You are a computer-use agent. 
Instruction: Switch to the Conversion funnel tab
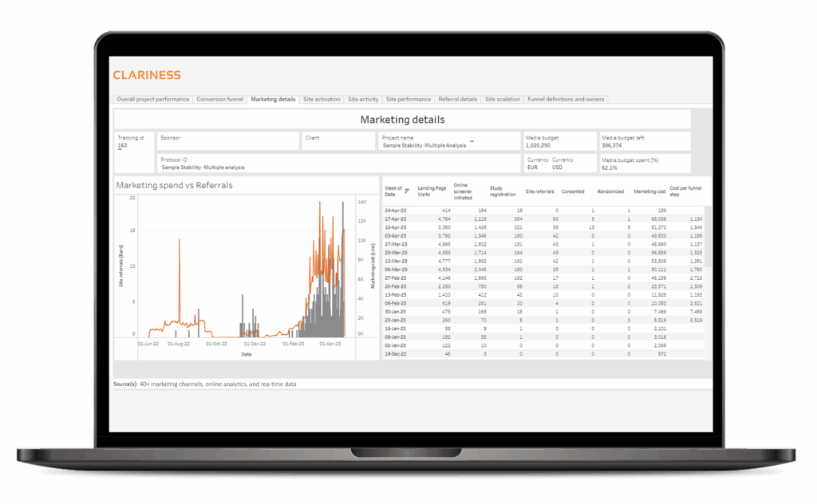(220, 100)
